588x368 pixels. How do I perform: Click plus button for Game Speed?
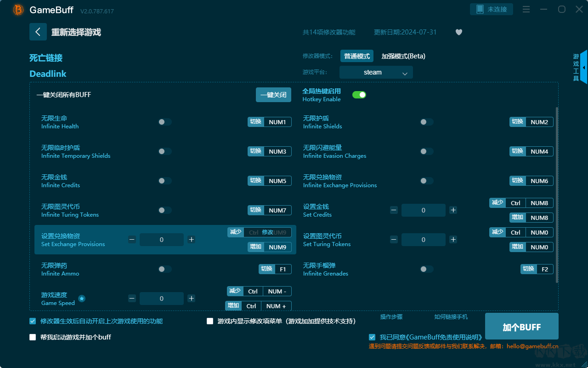pos(192,299)
